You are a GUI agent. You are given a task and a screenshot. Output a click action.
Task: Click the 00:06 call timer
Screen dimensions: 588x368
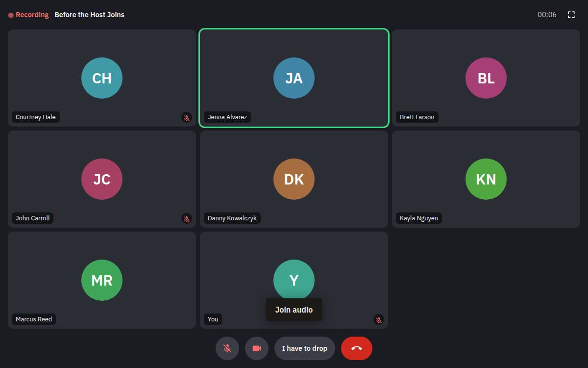[547, 15]
